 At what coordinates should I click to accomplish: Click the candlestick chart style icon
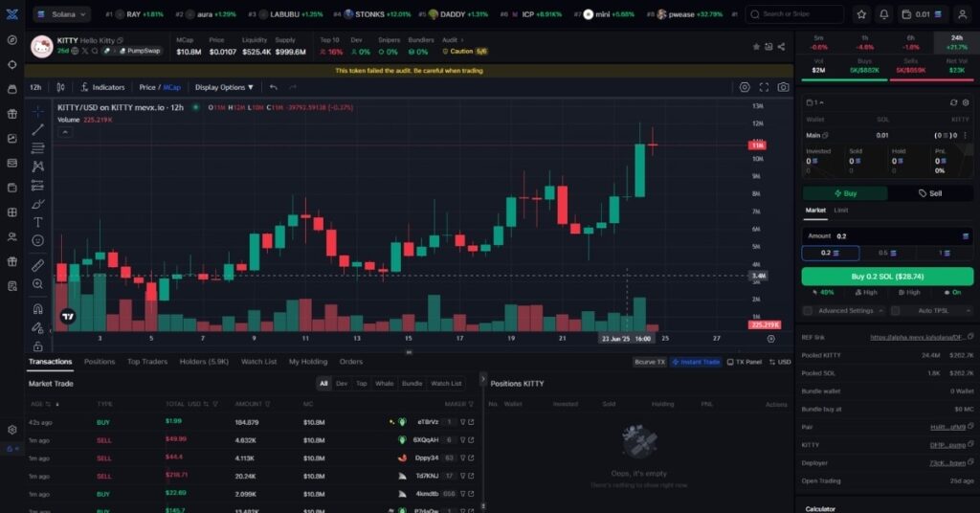(x=60, y=87)
